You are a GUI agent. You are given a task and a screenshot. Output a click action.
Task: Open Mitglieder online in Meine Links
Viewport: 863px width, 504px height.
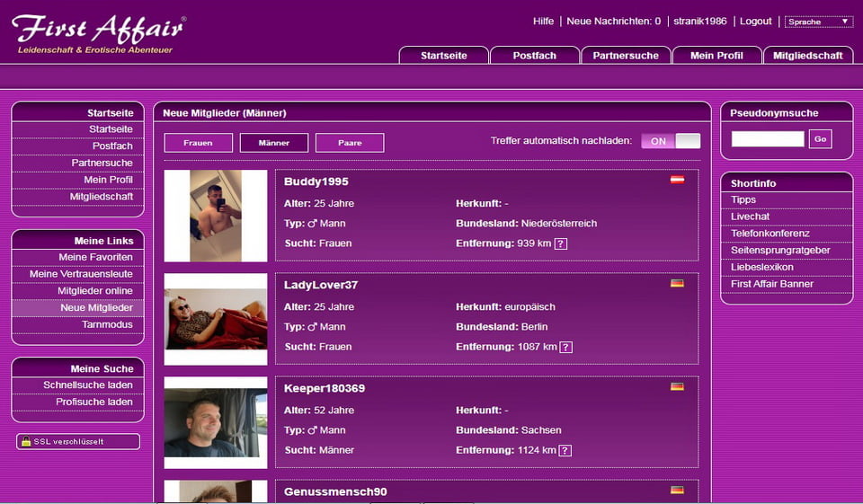coord(95,291)
